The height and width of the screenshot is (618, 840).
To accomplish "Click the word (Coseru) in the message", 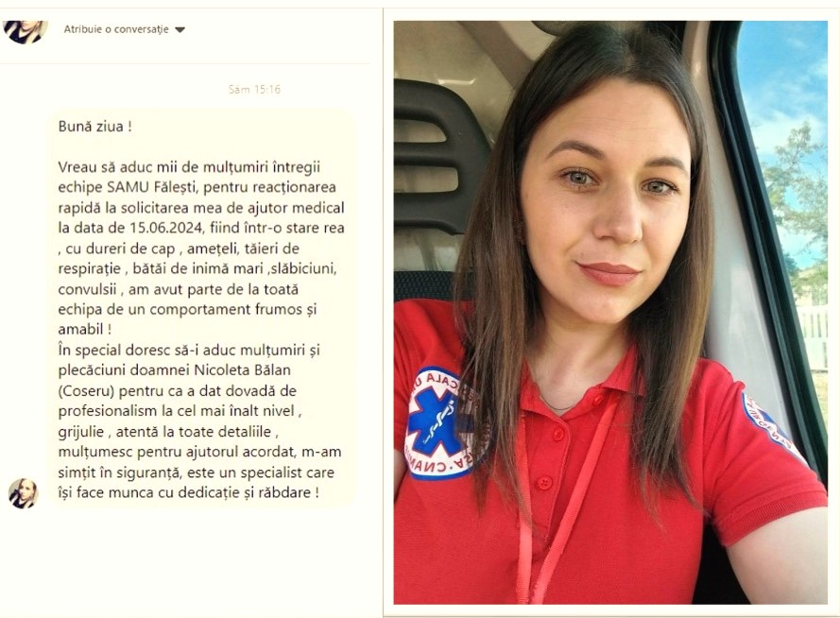I will [x=86, y=391].
